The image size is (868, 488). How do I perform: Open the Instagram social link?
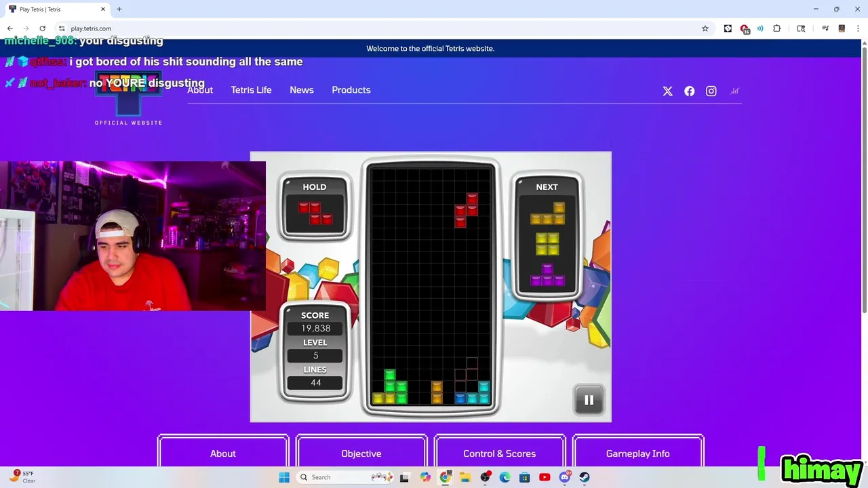[711, 91]
